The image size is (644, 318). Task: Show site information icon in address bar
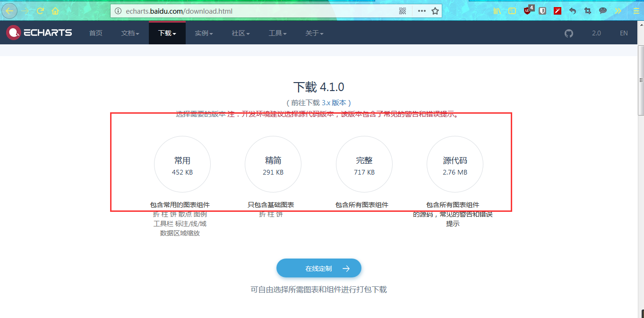click(x=118, y=11)
